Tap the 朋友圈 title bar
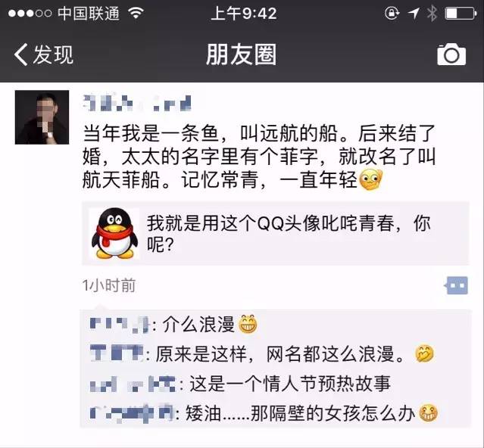484x448 pixels. (242, 54)
